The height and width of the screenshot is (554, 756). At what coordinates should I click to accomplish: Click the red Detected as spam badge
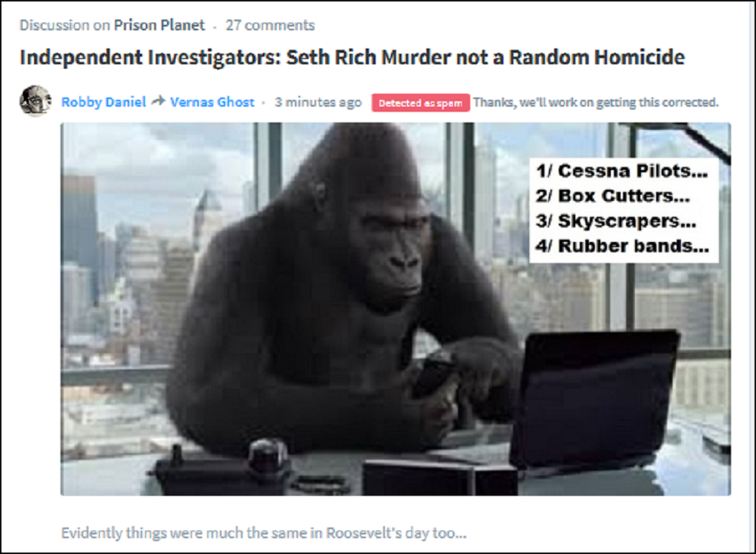[420, 103]
